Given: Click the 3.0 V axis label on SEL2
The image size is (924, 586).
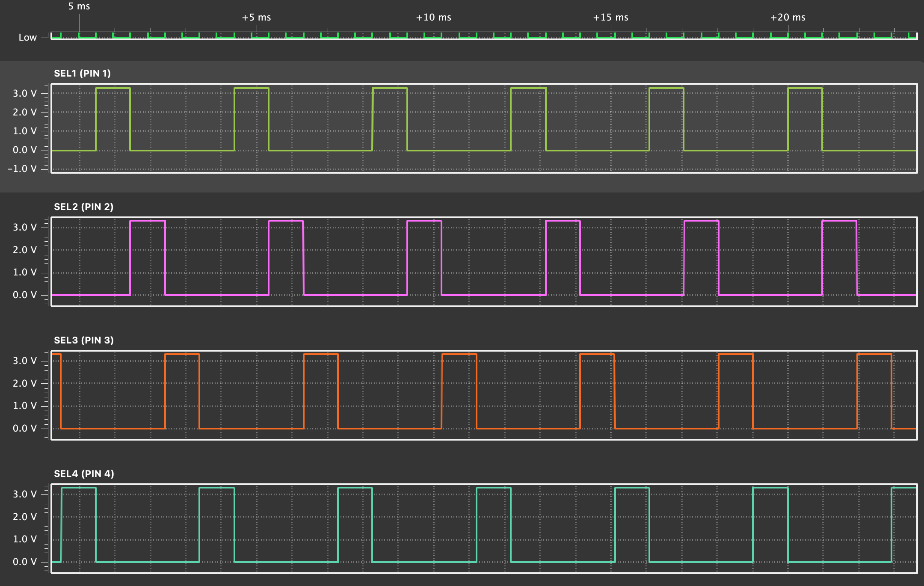Looking at the screenshot, I should point(24,227).
